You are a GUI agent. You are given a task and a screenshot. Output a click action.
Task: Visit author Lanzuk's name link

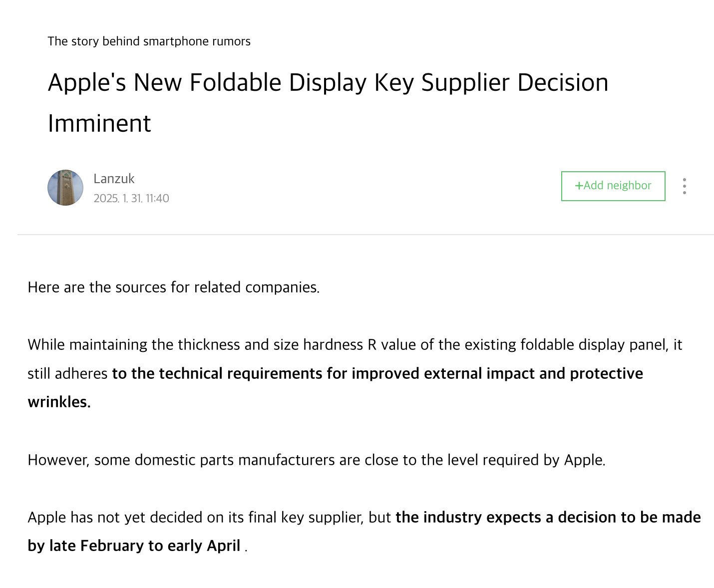[x=114, y=179]
